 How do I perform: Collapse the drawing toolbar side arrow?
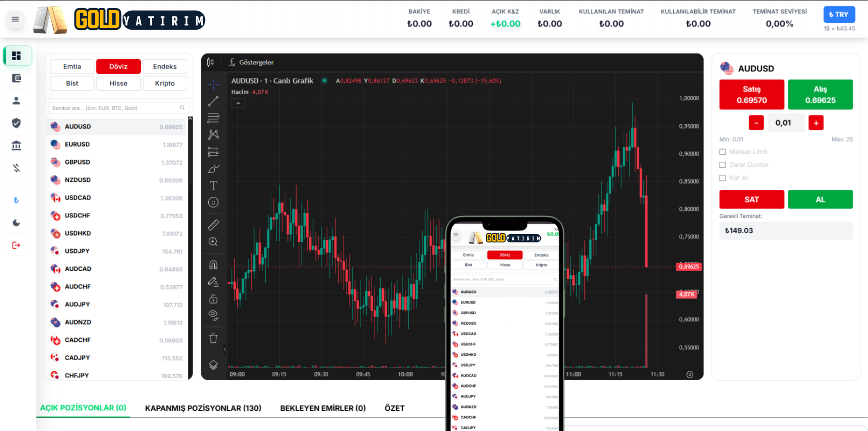point(225,349)
